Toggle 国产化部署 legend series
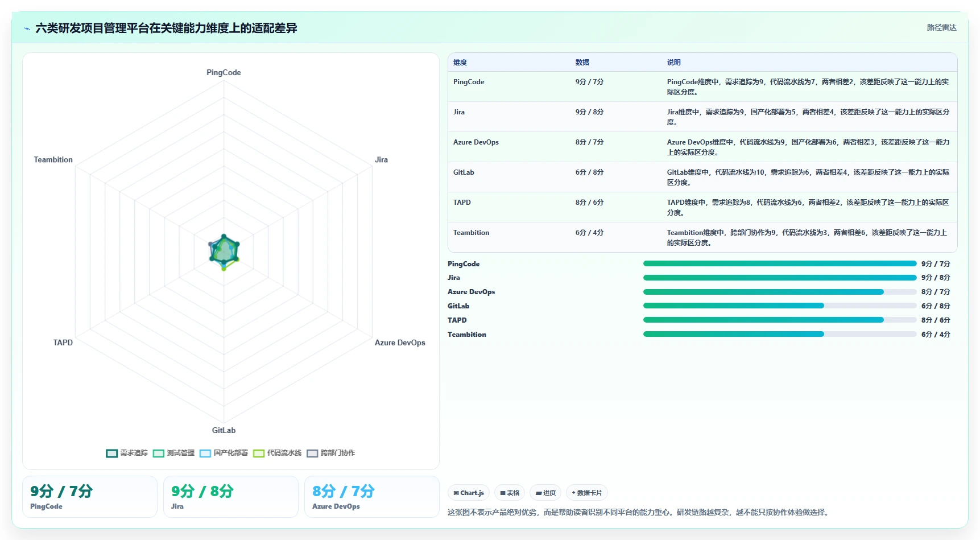The height and width of the screenshot is (540, 980). tap(224, 453)
